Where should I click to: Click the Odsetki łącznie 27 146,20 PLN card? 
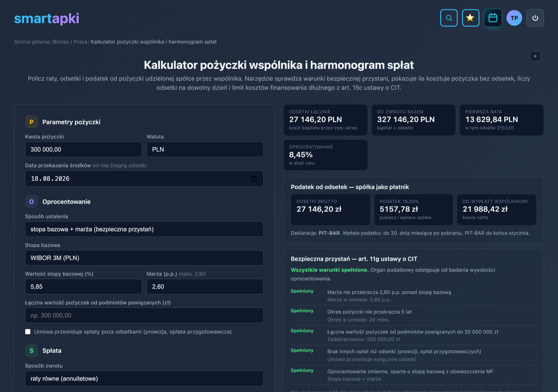click(x=325, y=120)
